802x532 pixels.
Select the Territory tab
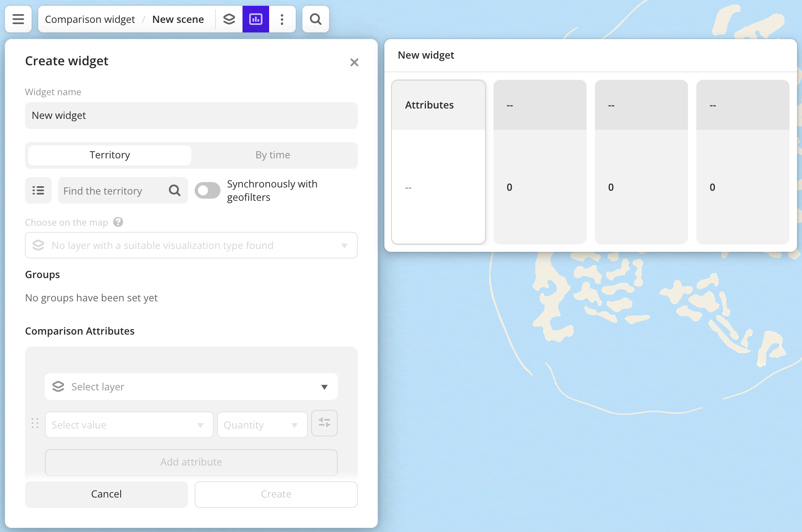click(x=110, y=155)
